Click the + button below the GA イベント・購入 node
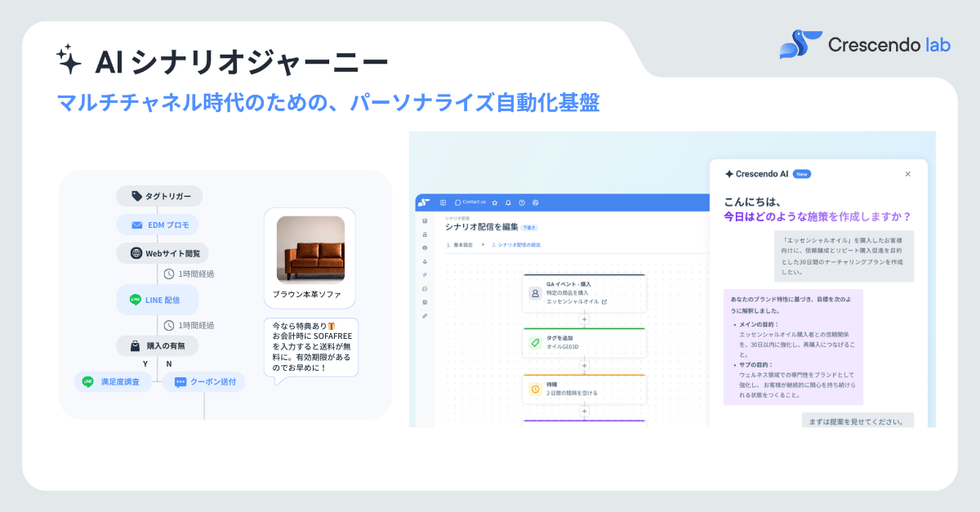Viewport: 980px width, 512px height. tap(584, 318)
